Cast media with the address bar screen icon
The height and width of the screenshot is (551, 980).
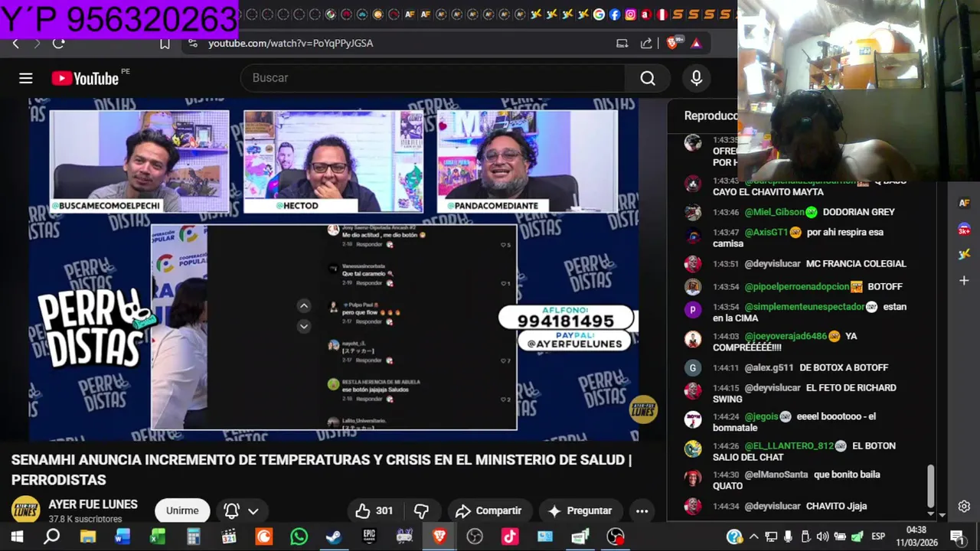(622, 44)
